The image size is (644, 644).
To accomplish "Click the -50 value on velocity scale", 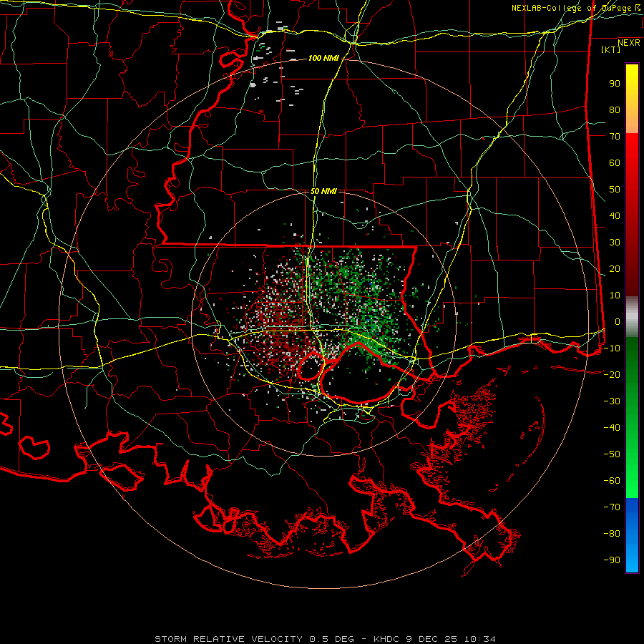I will coord(612,454).
